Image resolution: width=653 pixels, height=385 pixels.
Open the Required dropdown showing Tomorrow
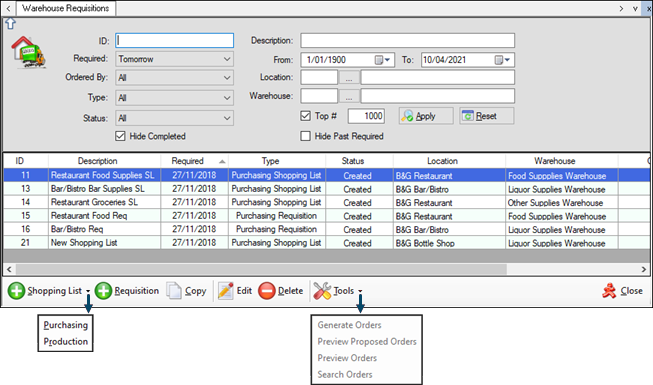174,59
